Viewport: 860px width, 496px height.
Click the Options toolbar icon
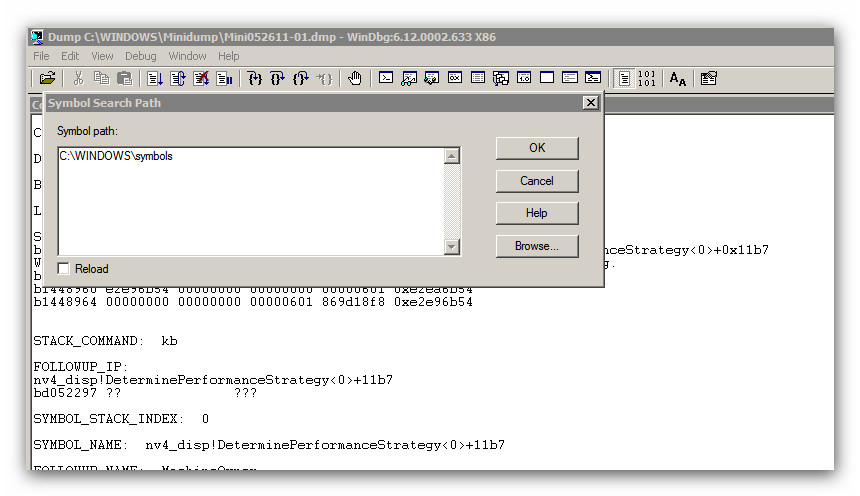coord(709,78)
